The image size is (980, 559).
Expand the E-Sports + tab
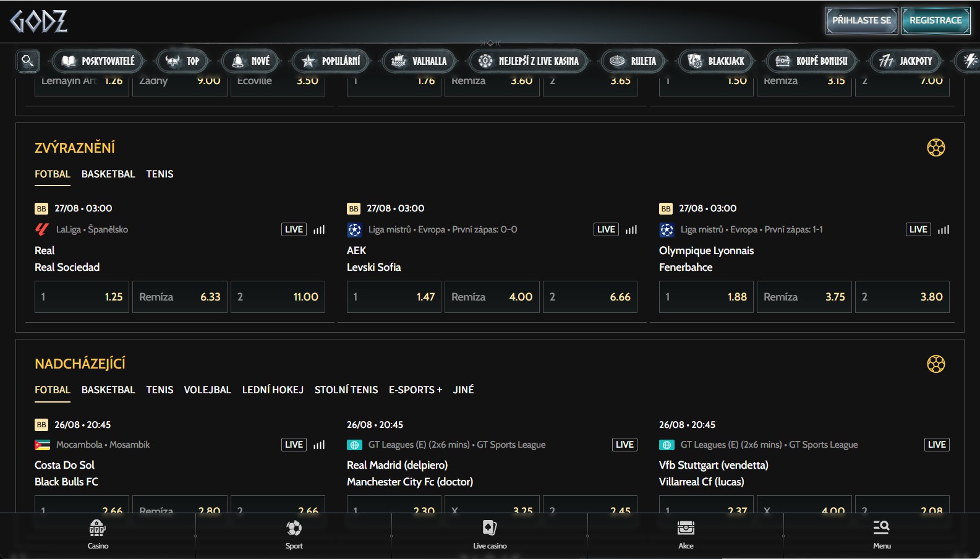415,390
